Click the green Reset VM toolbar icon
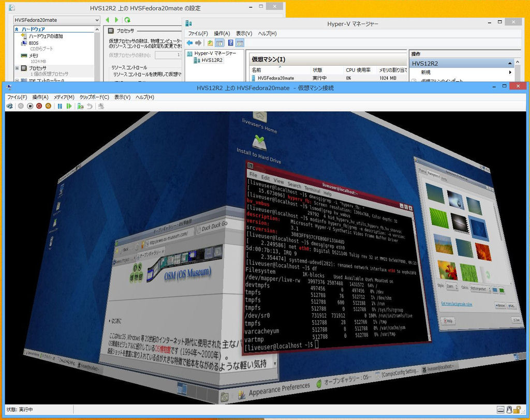Image resolution: width=530 pixels, height=420 pixels. pos(69,106)
